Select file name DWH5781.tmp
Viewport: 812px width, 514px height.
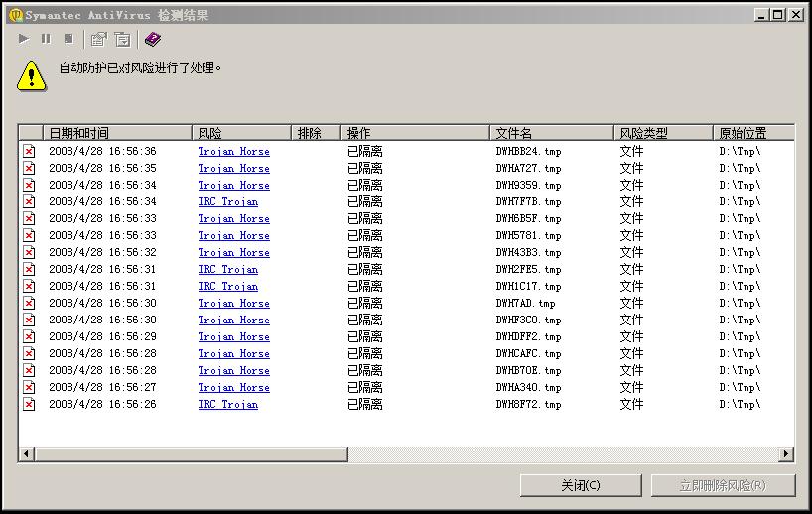tap(529, 236)
